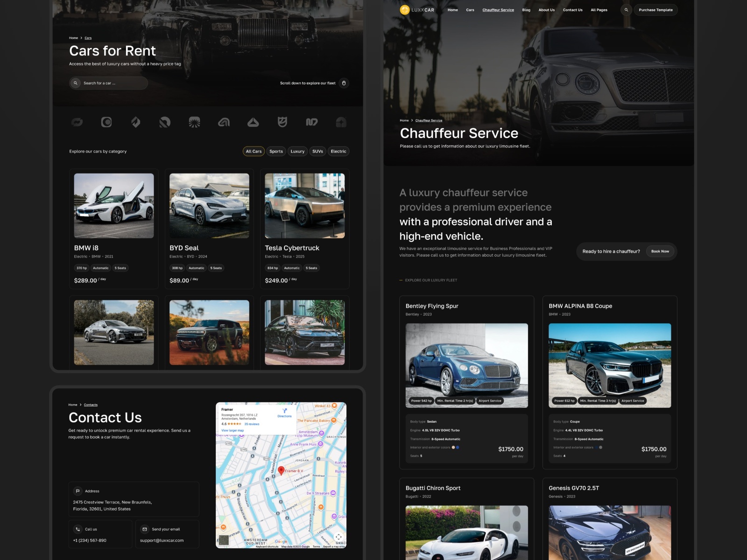Click the '$289.00' BMW i8 price
747x560 pixels.
85,280
